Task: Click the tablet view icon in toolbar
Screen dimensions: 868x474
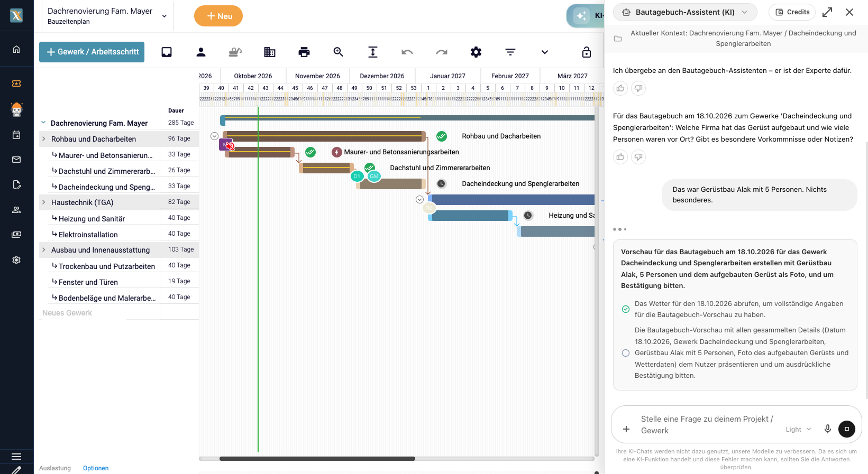Action: point(167,52)
